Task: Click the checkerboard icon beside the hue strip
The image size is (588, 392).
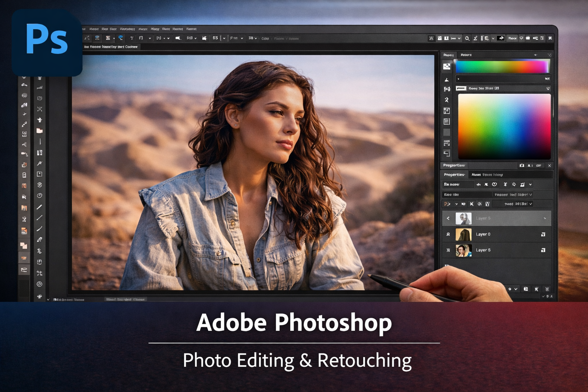Action: coord(447,66)
